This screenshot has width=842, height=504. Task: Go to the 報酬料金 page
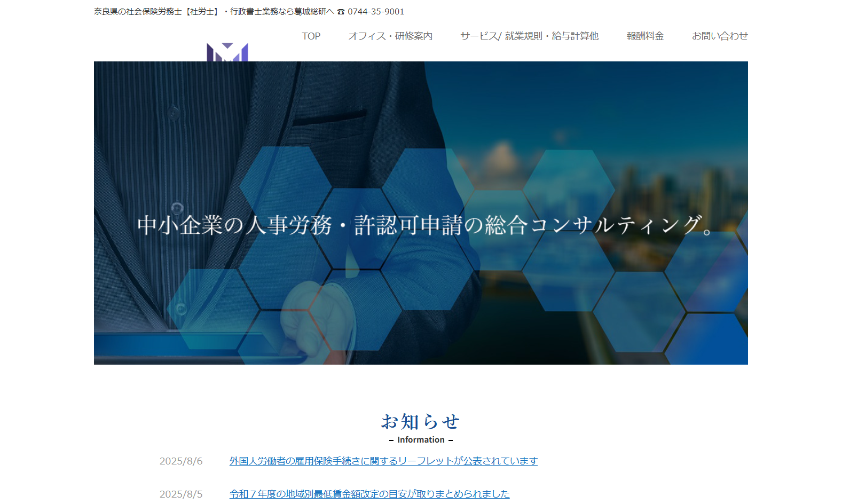coord(645,36)
